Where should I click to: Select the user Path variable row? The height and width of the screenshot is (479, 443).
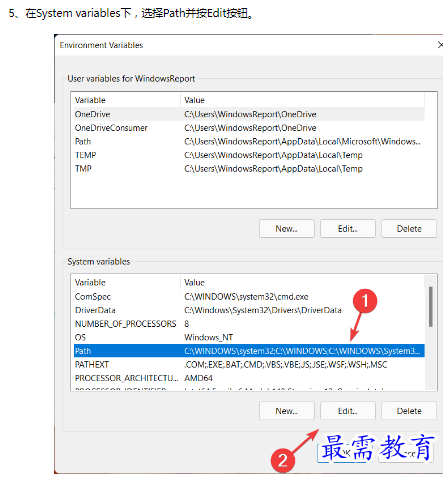(x=249, y=141)
